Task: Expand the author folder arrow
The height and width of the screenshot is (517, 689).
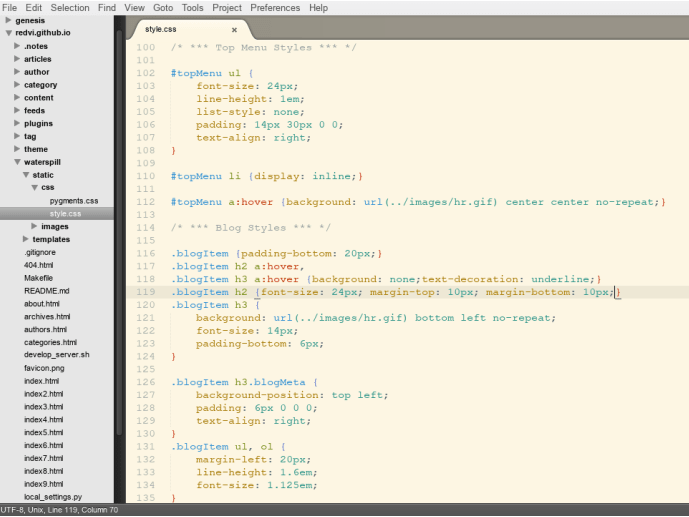Action: [17, 72]
